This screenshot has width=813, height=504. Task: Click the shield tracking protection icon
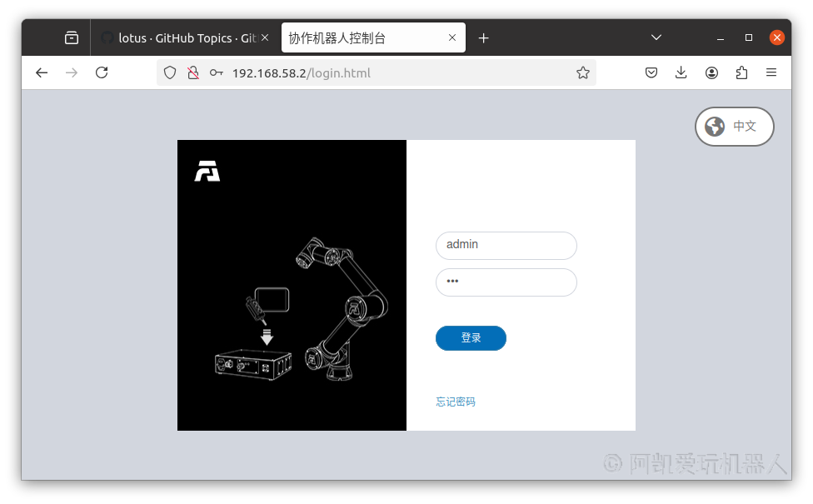point(170,72)
